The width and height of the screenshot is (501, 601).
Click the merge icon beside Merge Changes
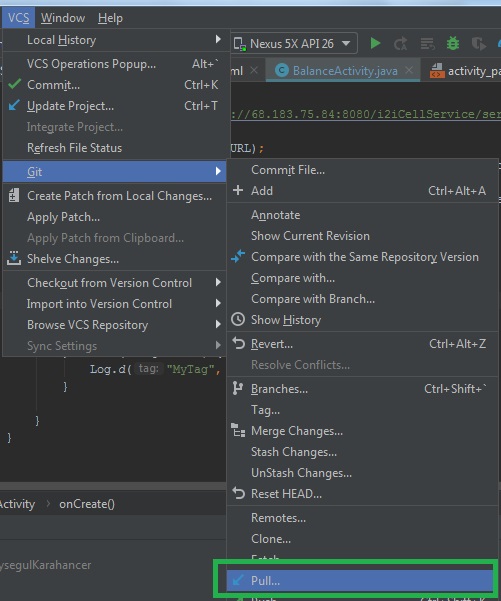click(x=238, y=430)
